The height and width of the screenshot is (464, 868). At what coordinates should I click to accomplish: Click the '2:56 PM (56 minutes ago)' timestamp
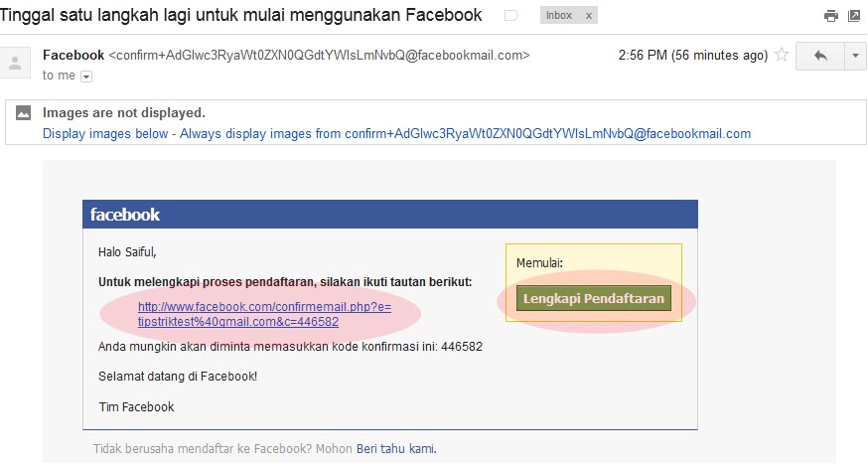click(x=693, y=56)
